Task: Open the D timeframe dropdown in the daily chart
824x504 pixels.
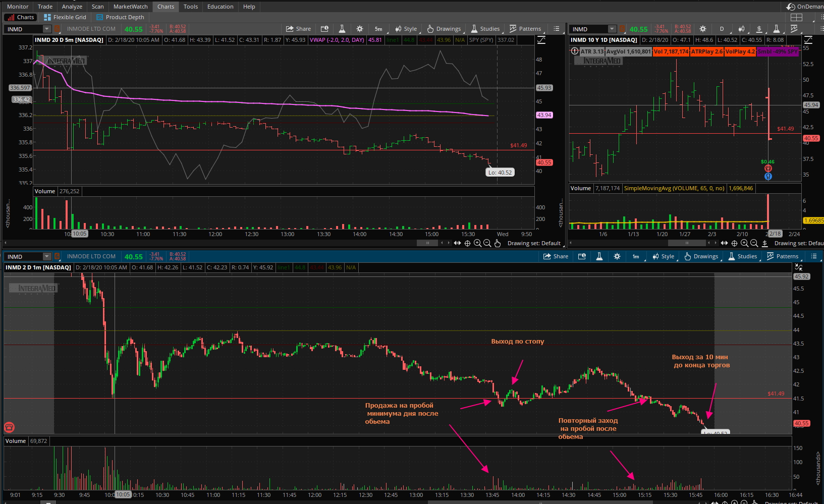Action: point(722,29)
